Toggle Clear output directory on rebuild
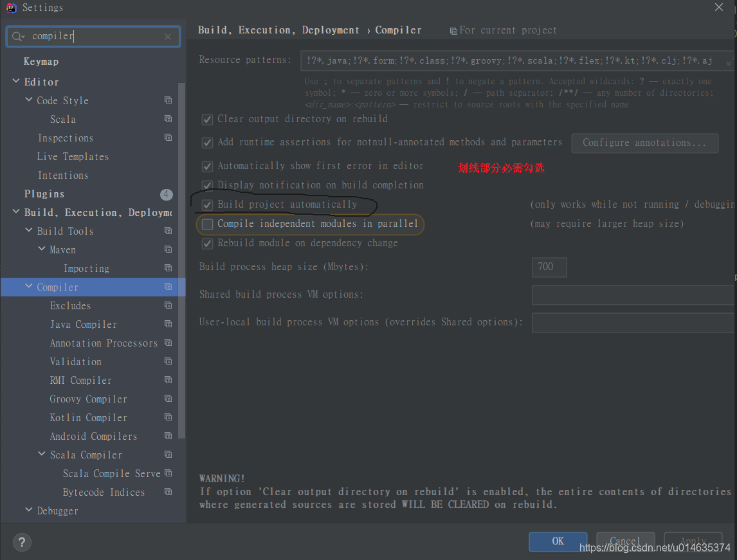 click(207, 120)
